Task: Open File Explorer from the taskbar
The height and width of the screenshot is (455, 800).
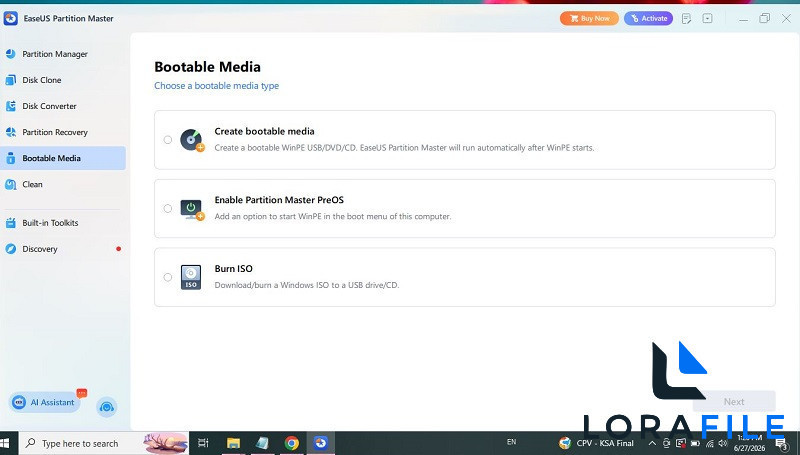Action: coord(233,443)
